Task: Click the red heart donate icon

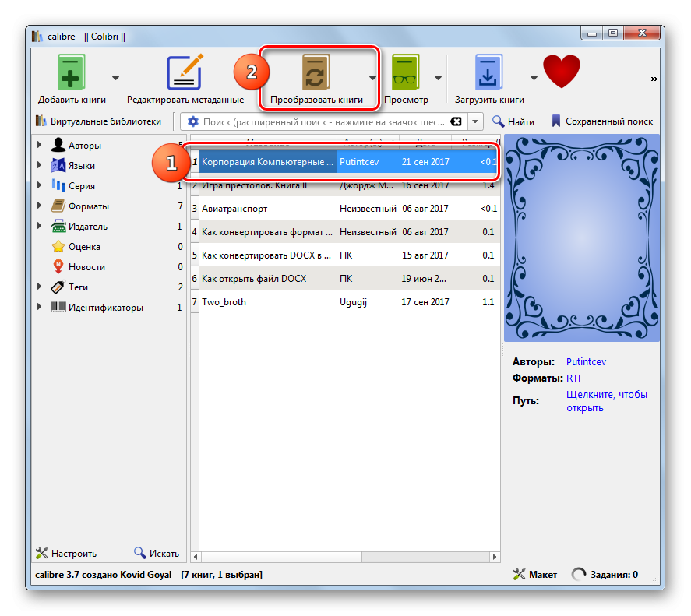Action: pyautogui.click(x=562, y=72)
